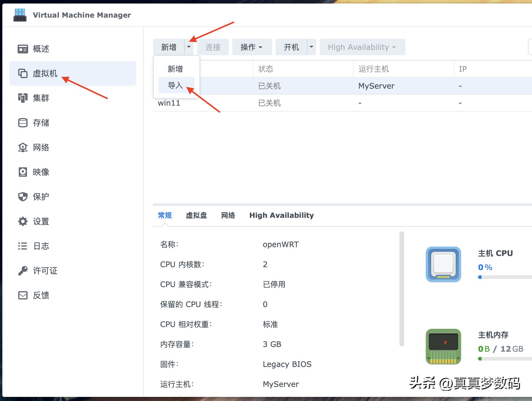
Task: Select the win11 virtual machine row
Action: (x=343, y=103)
